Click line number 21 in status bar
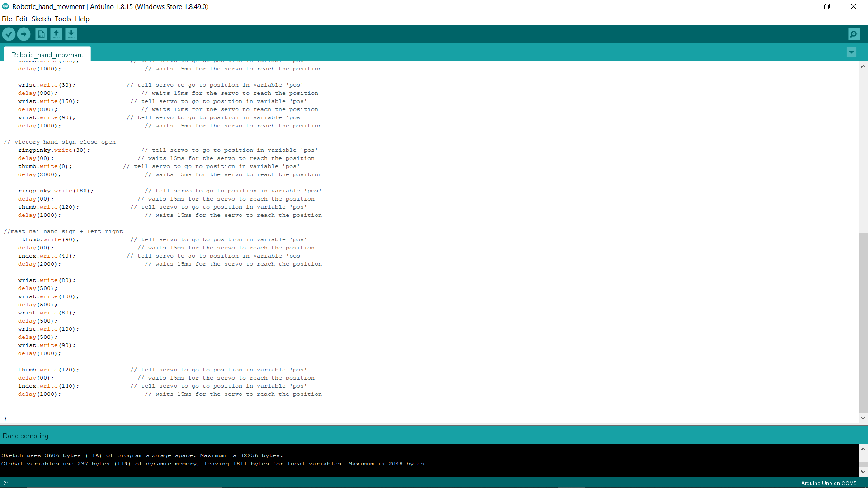 6,483
